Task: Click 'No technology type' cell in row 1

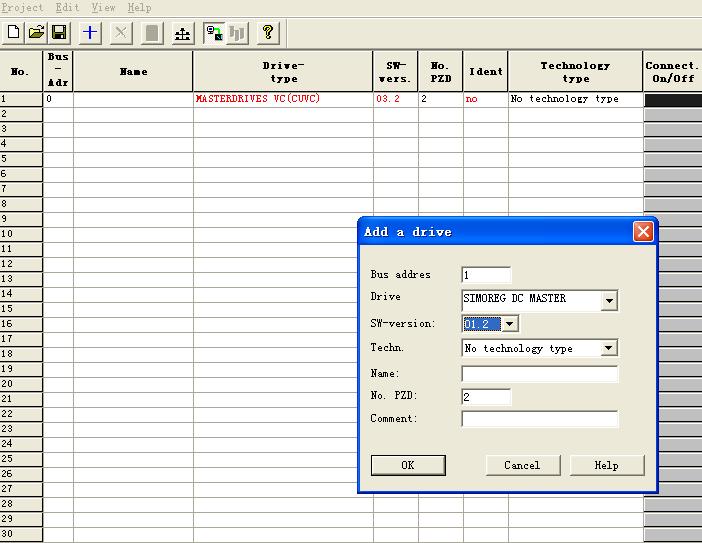Action: pyautogui.click(x=575, y=99)
